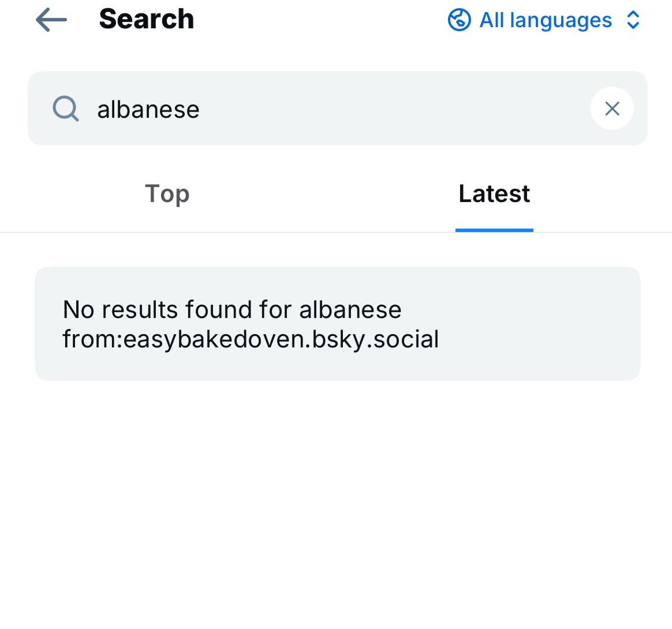The height and width of the screenshot is (629, 672).
Task: Click the from:easybakedoven.bsky.social text
Action: pyautogui.click(x=251, y=339)
